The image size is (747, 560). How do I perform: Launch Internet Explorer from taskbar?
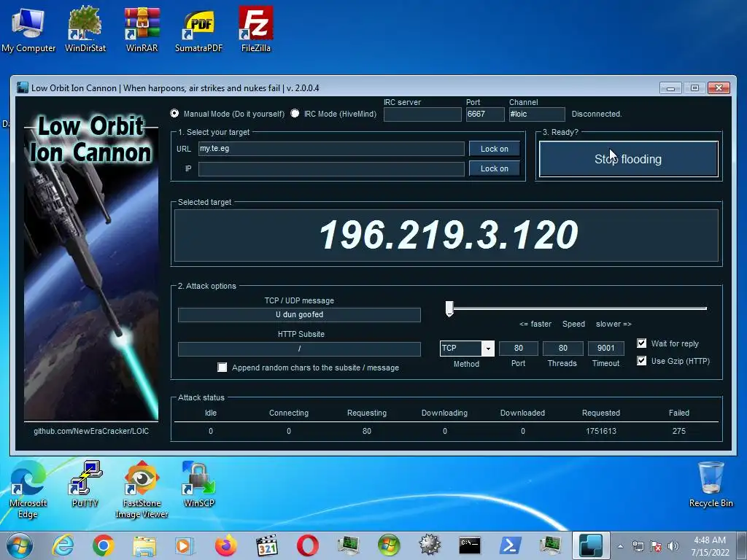(63, 545)
